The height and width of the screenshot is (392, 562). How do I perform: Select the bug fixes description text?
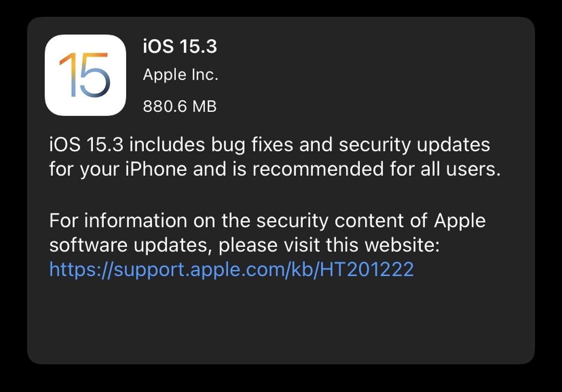[269, 145]
